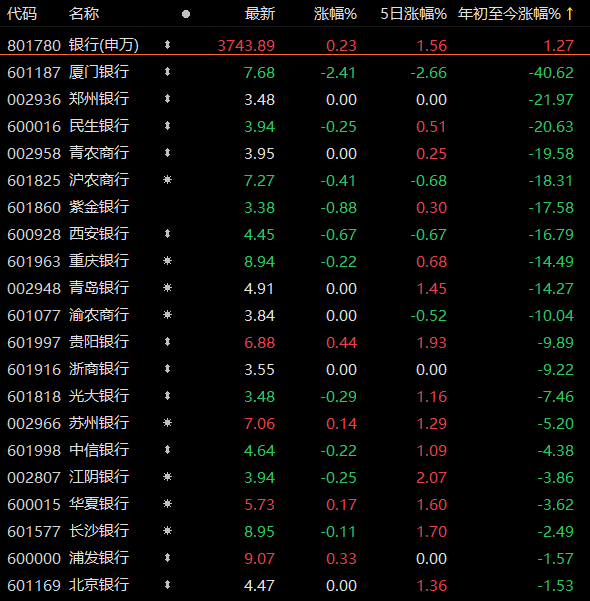Screen dimensions: 590x601
Task: Click stock code 600016
Action: click(34, 127)
